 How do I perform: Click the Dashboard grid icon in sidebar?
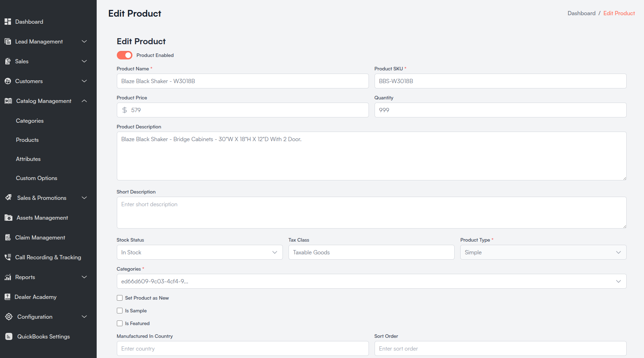tap(8, 22)
